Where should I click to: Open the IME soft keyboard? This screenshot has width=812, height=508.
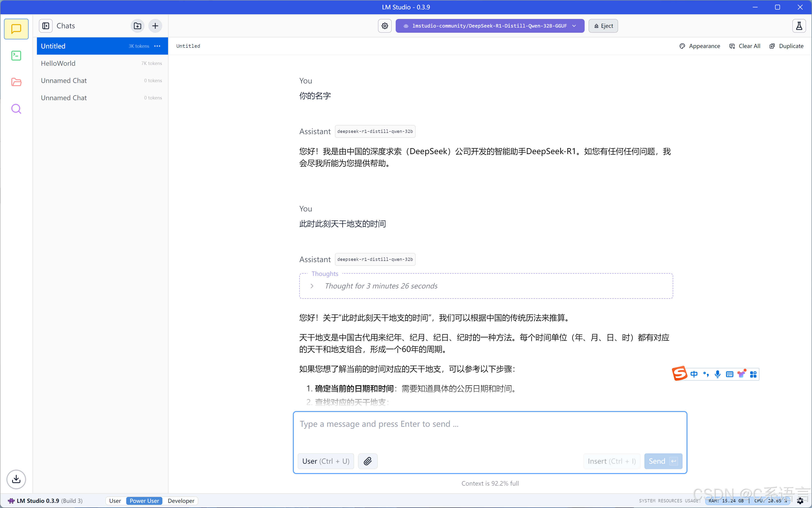(x=729, y=374)
